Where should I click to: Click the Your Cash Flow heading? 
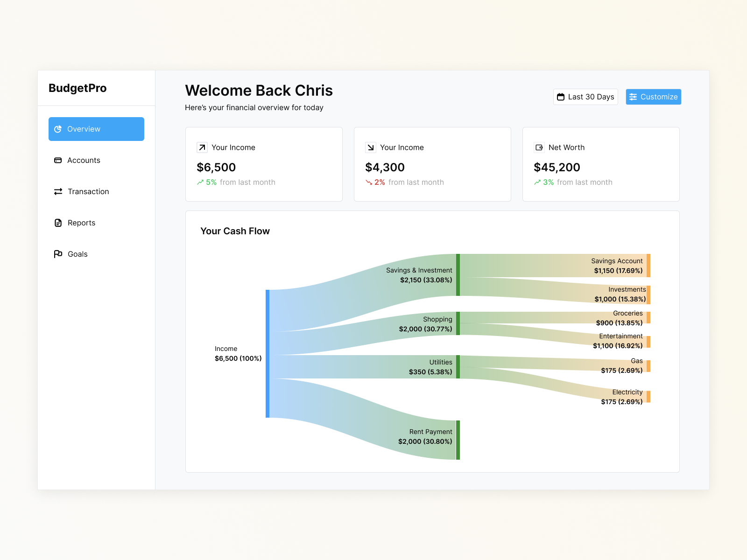point(235,231)
